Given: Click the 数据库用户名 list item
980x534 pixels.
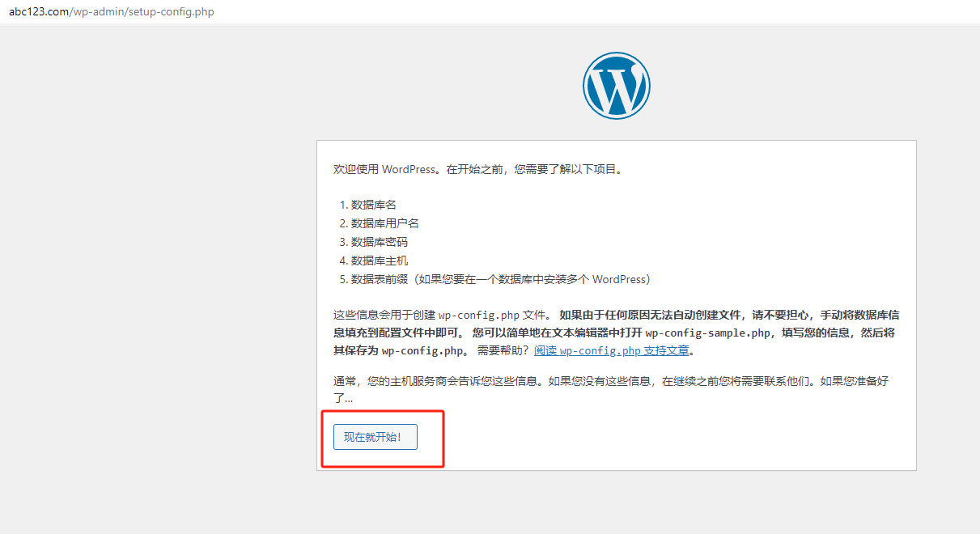Looking at the screenshot, I should (385, 224).
